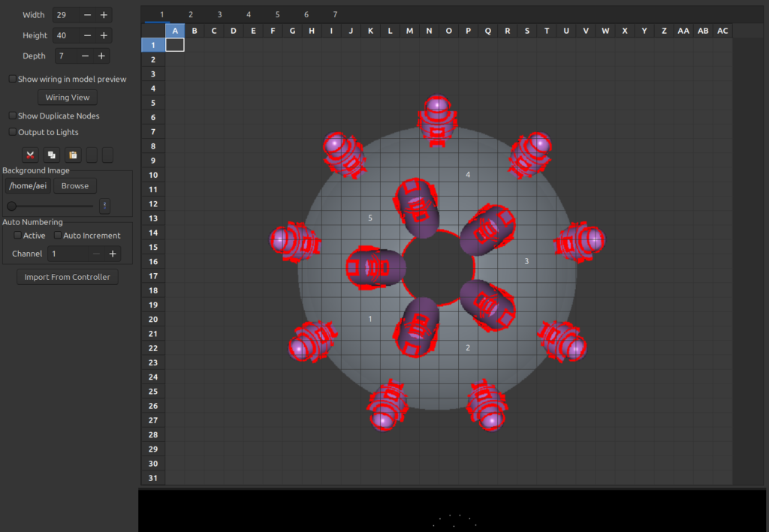Image resolution: width=769 pixels, height=532 pixels.
Task: Enable Output to Lights checkbox
Action: (12, 132)
